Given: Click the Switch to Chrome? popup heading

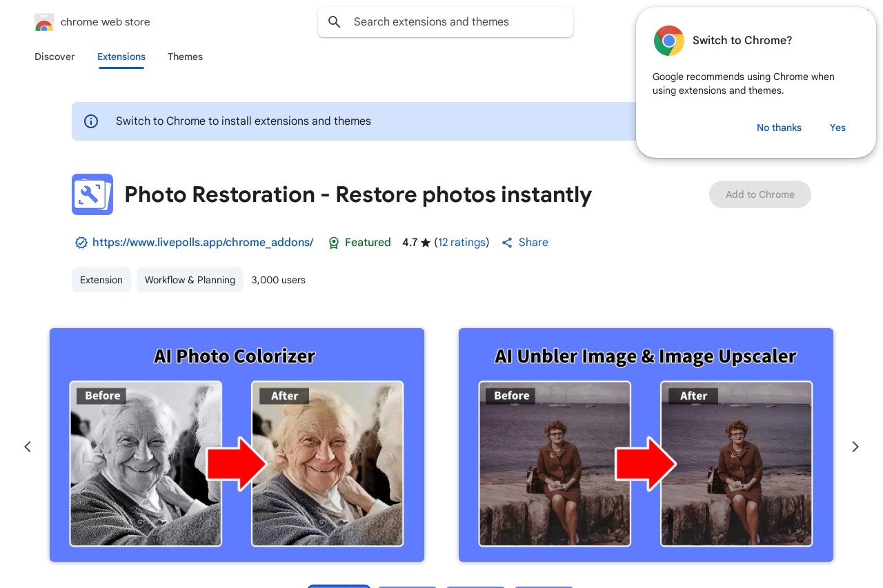Looking at the screenshot, I should (742, 41).
